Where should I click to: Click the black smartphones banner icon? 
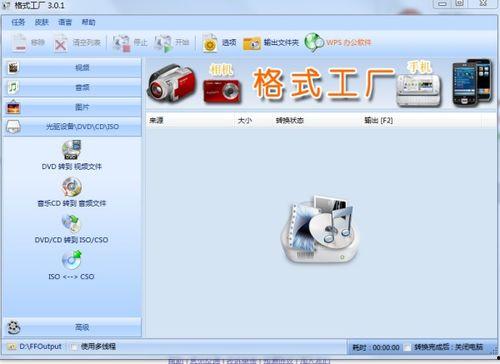tap(472, 82)
